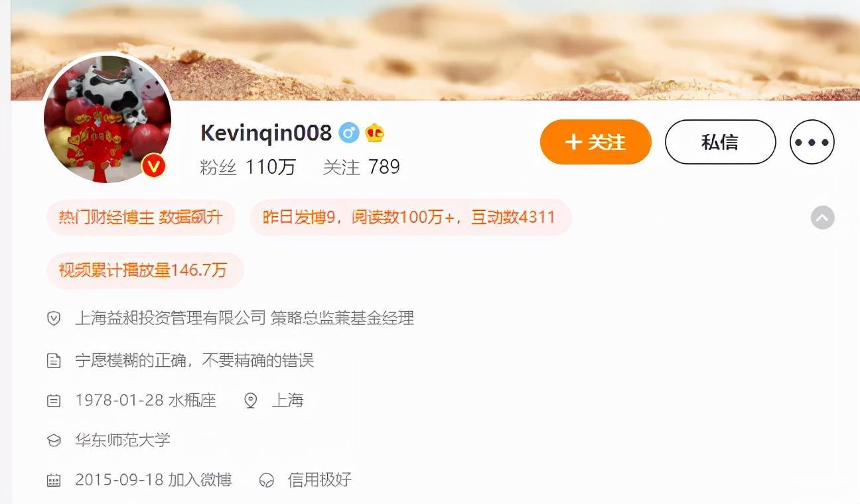Image resolution: width=860 pixels, height=504 pixels.
Task: Open the 关注 789 following list
Action: pos(361,166)
